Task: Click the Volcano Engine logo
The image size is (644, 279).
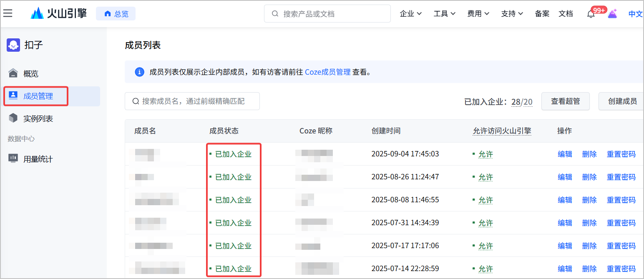Action: [x=59, y=13]
